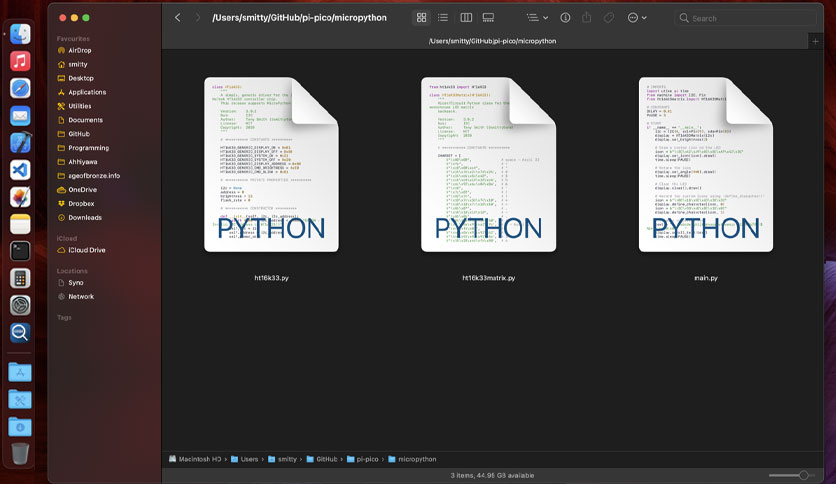Add a new tab with plus button
Viewport: 836px width, 484px height.
click(x=815, y=41)
